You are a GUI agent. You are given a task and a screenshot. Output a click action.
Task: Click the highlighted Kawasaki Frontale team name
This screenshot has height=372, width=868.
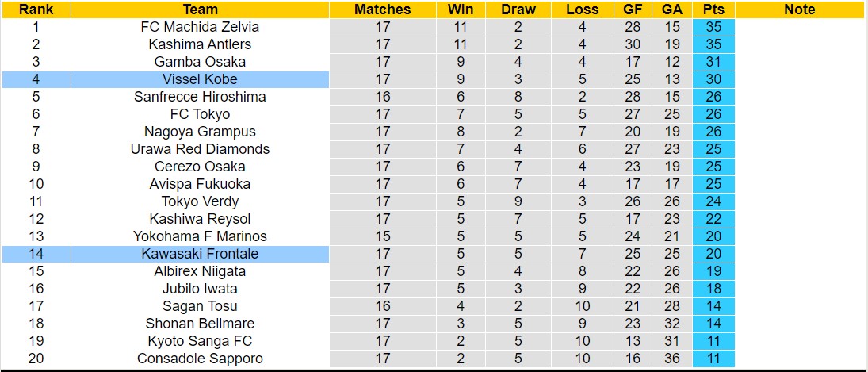[x=200, y=254]
